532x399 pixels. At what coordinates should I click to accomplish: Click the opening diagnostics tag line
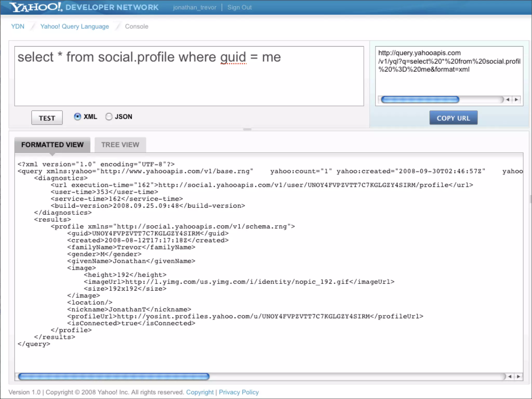(61, 178)
